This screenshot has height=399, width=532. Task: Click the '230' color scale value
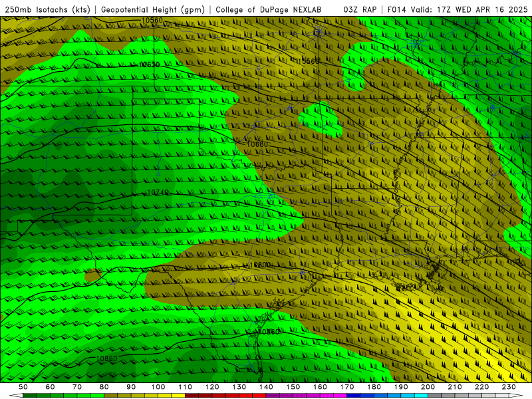[x=509, y=387]
